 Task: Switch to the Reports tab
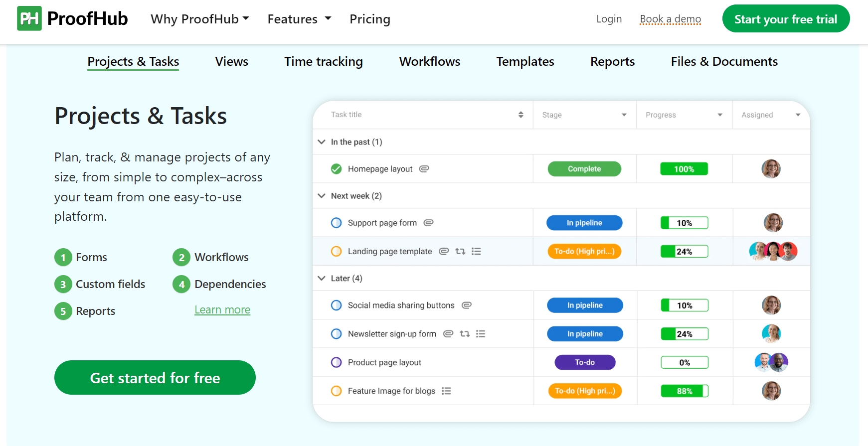tap(613, 61)
